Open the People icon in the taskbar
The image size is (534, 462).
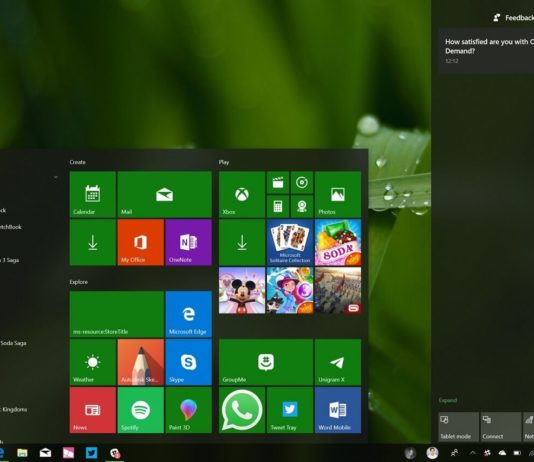coord(454,453)
